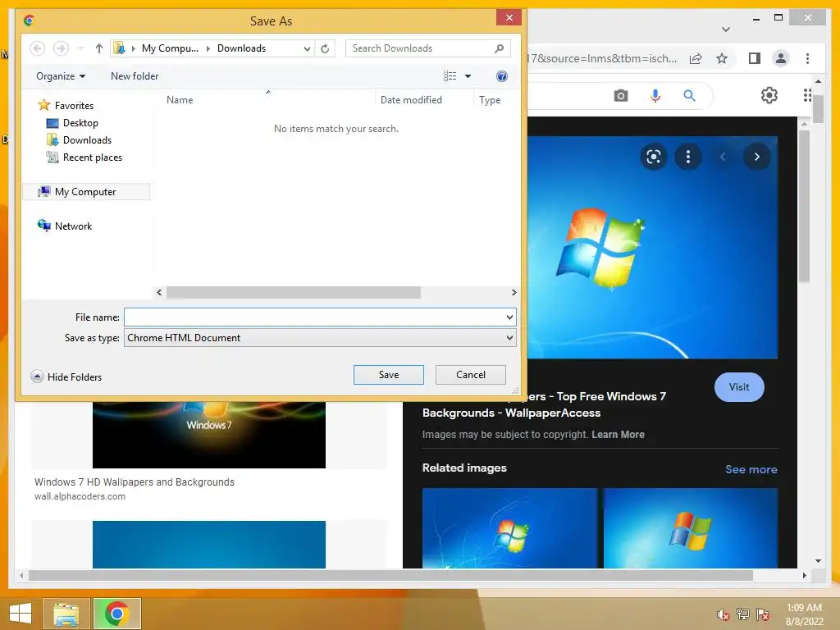The width and height of the screenshot is (840, 630).
Task: Click the left arrow of the file list scrollbar
Action: [x=159, y=293]
